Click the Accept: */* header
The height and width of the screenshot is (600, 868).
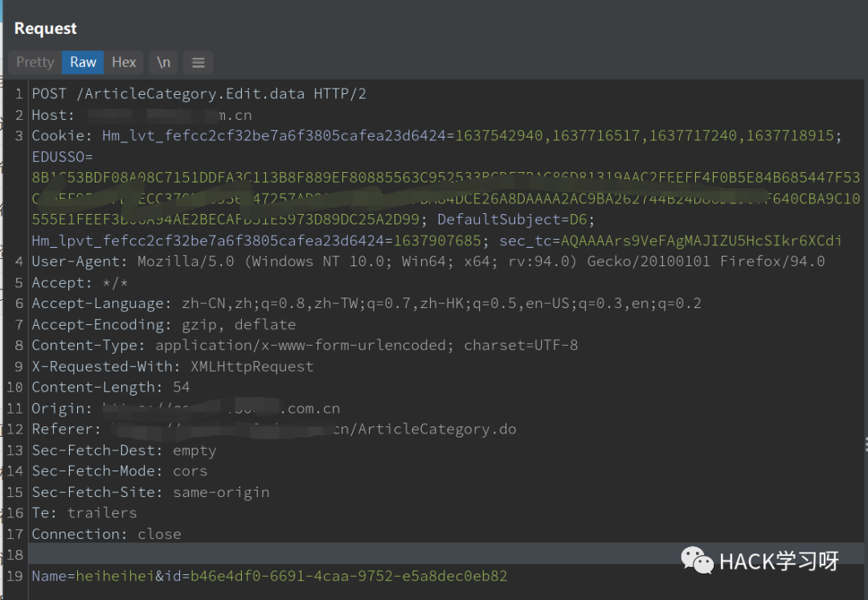pyautogui.click(x=80, y=282)
